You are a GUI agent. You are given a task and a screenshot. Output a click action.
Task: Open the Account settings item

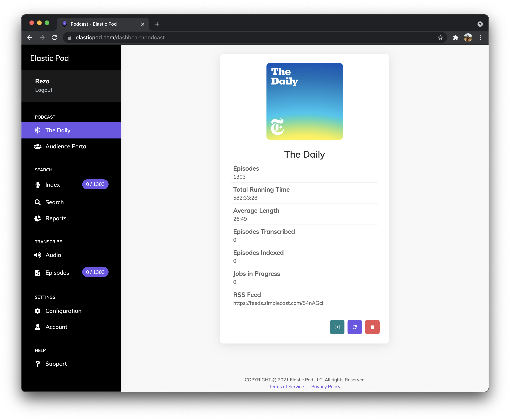[71, 327]
